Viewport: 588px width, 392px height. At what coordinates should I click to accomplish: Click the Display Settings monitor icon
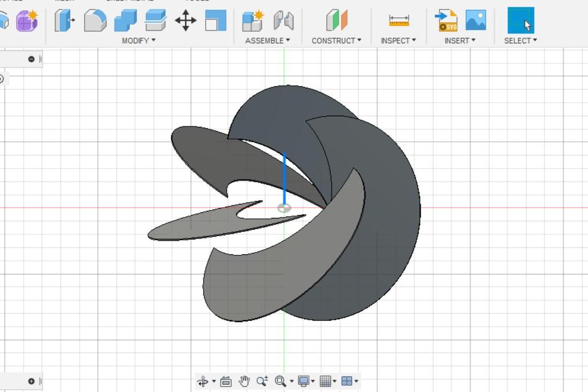click(304, 381)
